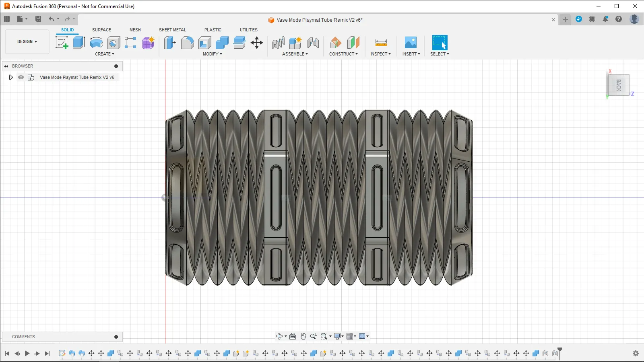Screen dimensions: 644x362
Task: Select the Create Sketch tool
Action: [62, 43]
